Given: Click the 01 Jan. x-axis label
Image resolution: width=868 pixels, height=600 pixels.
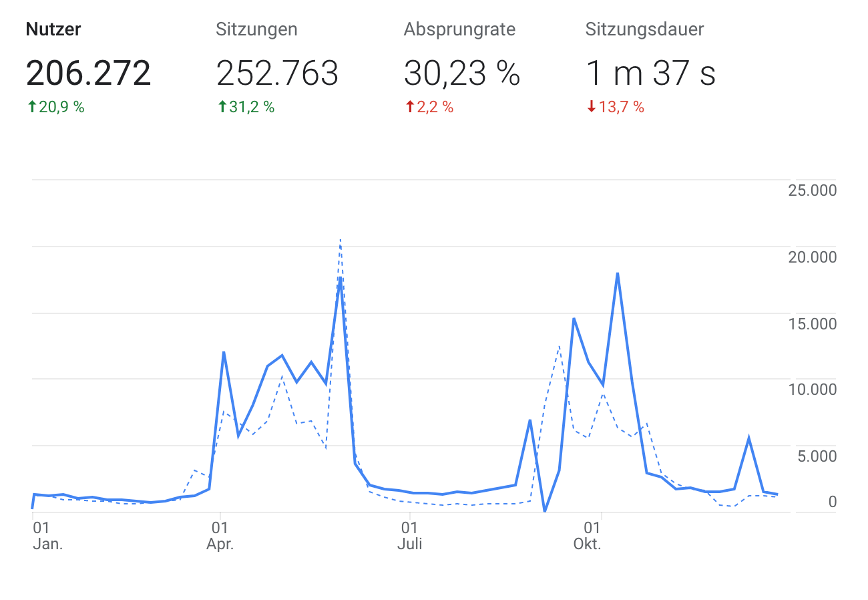Looking at the screenshot, I should coord(47,535).
